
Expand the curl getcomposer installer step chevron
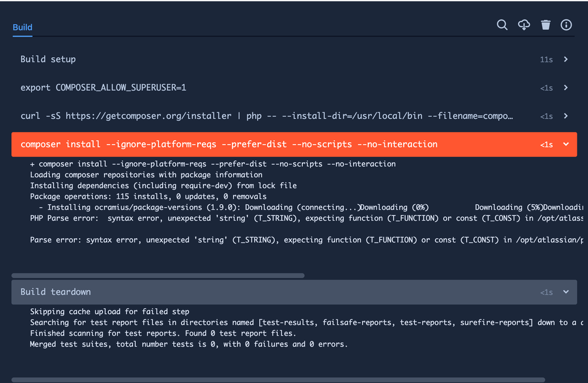click(566, 116)
